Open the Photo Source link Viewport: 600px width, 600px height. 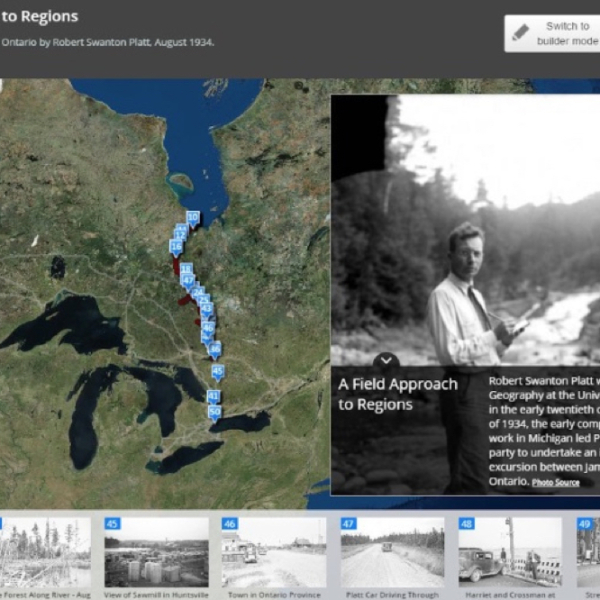pos(555,483)
